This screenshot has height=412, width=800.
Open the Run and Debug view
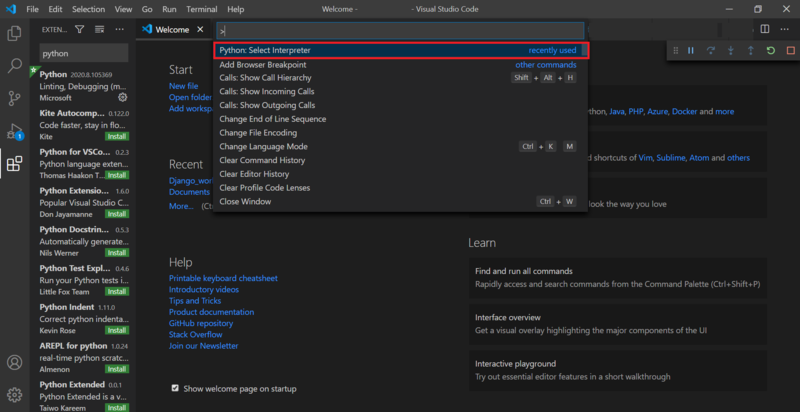coord(14,132)
